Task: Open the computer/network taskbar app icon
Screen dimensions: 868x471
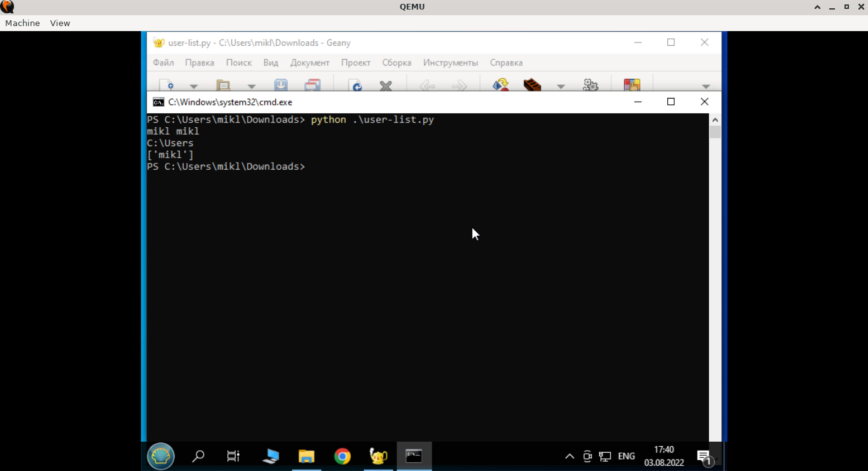Action: [270, 456]
